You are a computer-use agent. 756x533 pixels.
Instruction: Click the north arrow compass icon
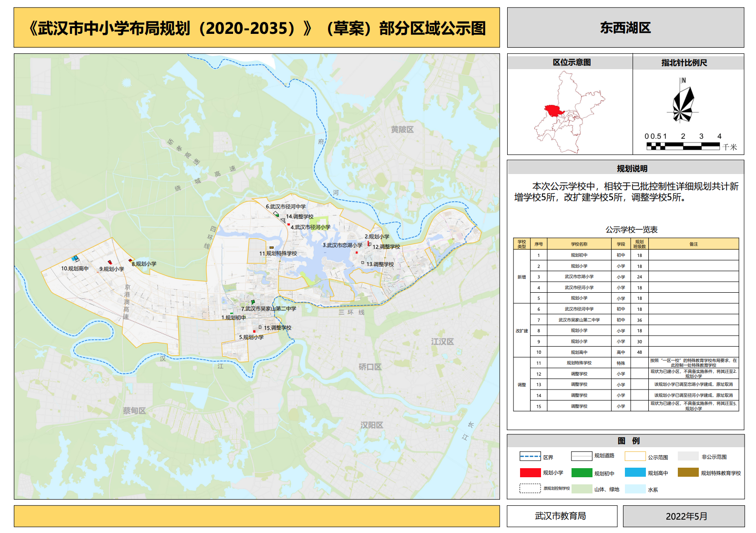(683, 102)
